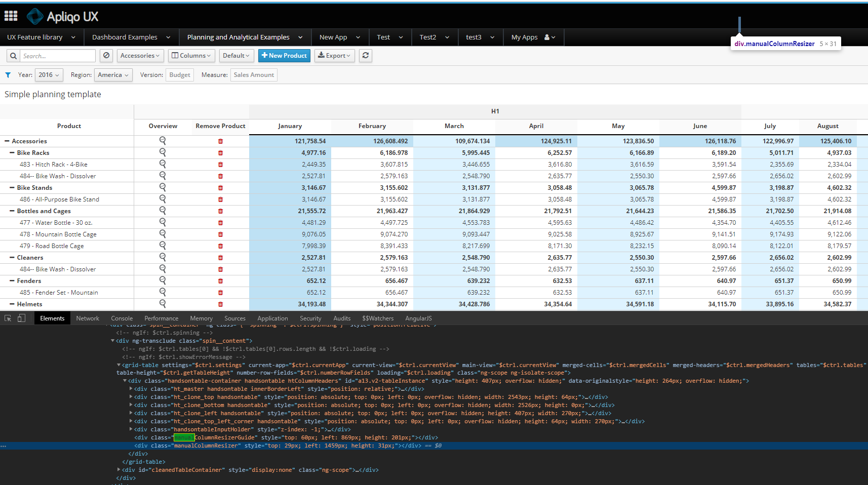Open Dashboard Examples menu
This screenshot has height=485, width=868.
coord(131,37)
